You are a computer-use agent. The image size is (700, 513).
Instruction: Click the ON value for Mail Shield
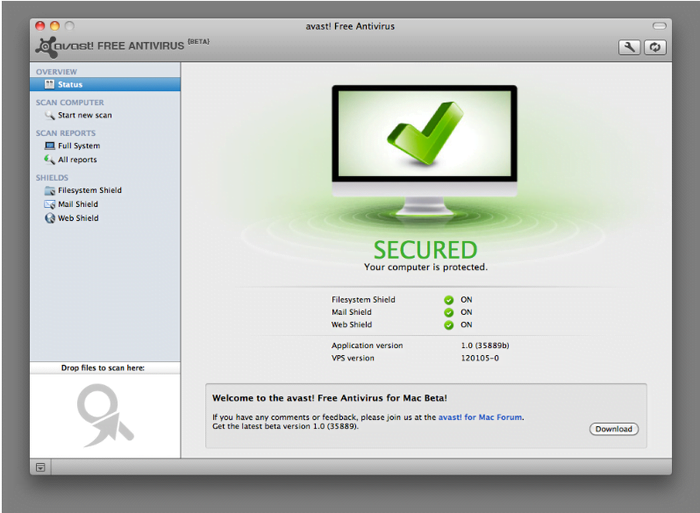tap(466, 312)
